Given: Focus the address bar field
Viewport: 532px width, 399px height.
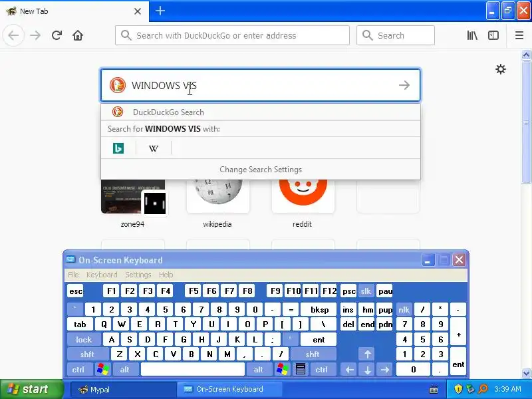Looking at the screenshot, I should (232, 35).
